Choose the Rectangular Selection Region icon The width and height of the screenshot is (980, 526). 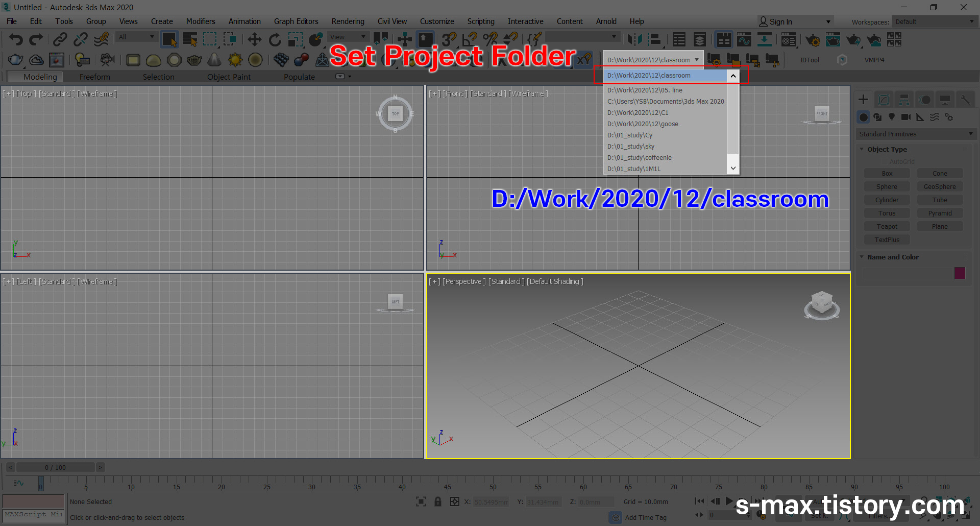click(210, 39)
